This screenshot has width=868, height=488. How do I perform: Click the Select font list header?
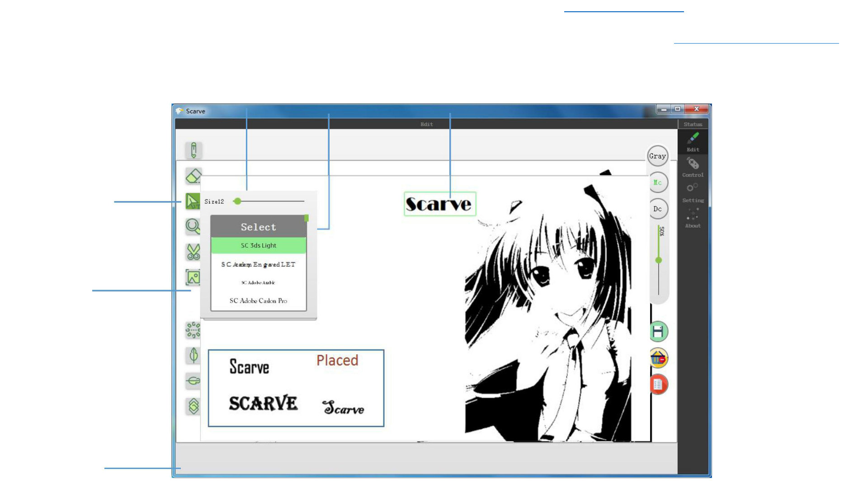[x=259, y=227]
